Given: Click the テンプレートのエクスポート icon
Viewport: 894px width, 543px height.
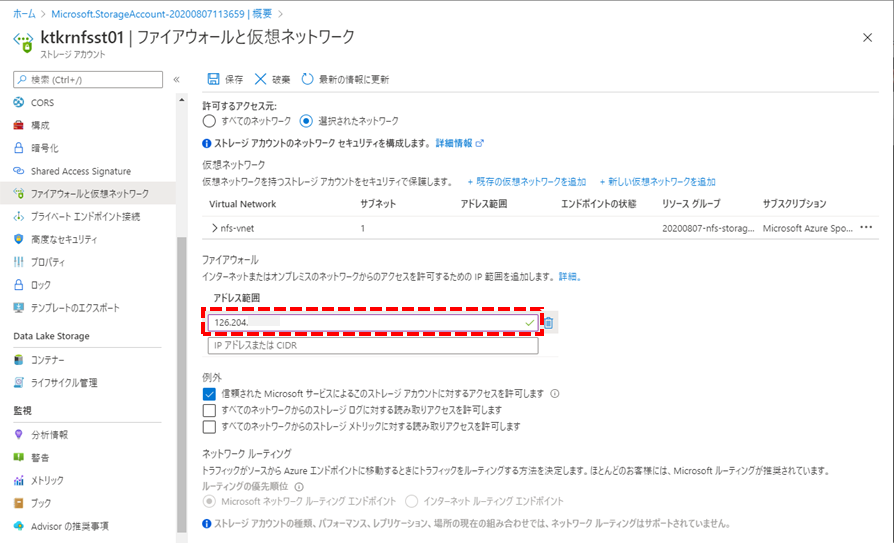Looking at the screenshot, I should (x=19, y=307).
